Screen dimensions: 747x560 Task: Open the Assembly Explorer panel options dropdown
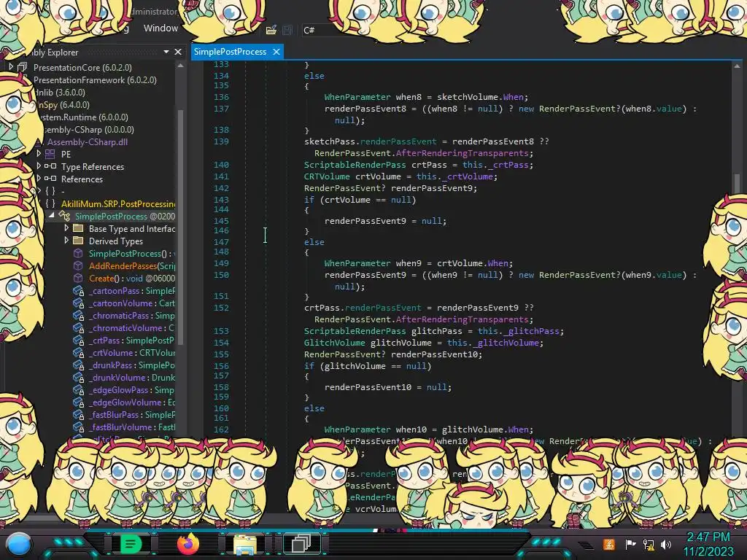point(166,52)
